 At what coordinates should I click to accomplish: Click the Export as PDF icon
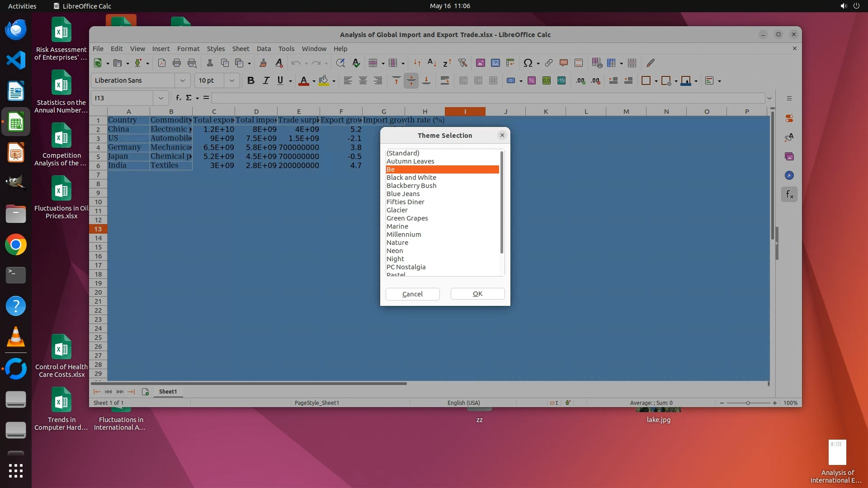[x=161, y=63]
